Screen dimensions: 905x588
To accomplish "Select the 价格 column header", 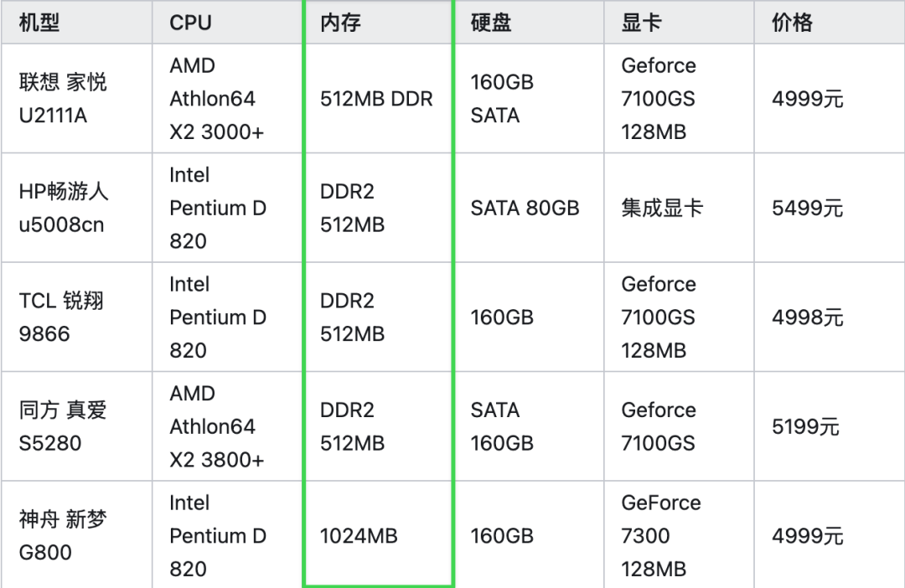I will [793, 23].
